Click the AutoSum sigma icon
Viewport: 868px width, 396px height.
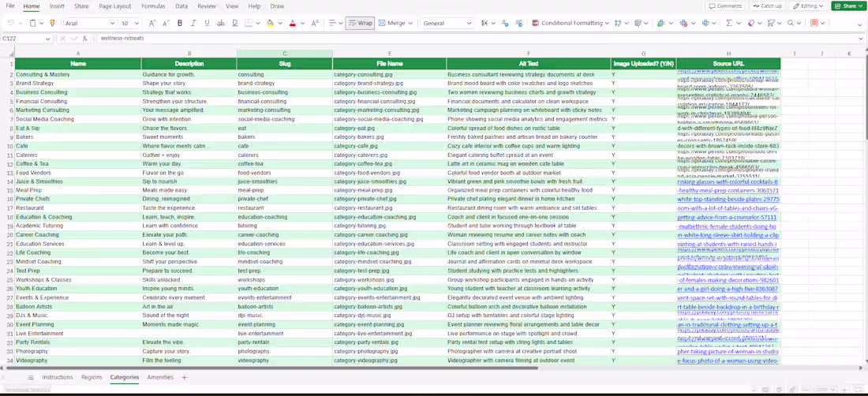click(x=729, y=23)
